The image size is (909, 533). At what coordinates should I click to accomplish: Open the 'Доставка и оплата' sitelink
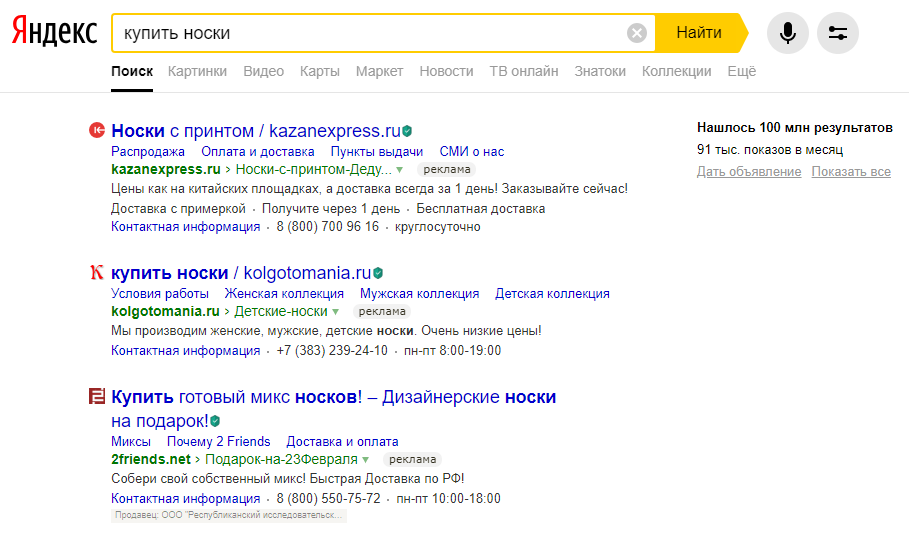click(343, 441)
